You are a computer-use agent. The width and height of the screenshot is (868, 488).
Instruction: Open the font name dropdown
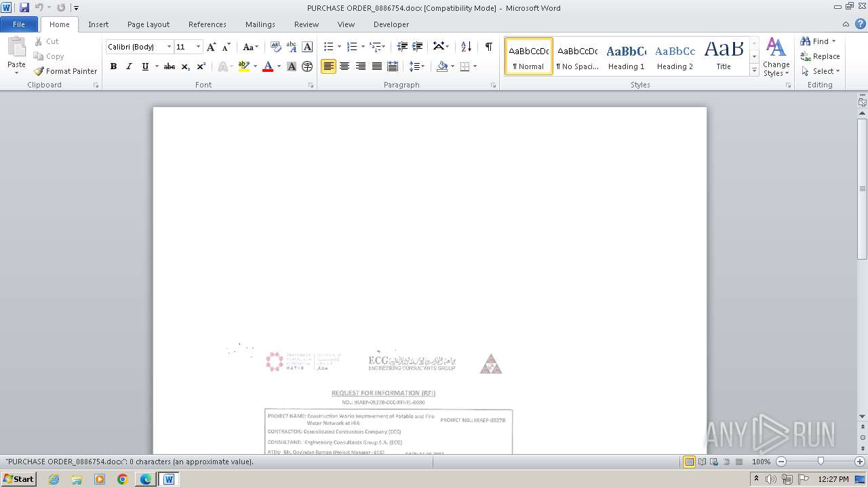click(169, 47)
